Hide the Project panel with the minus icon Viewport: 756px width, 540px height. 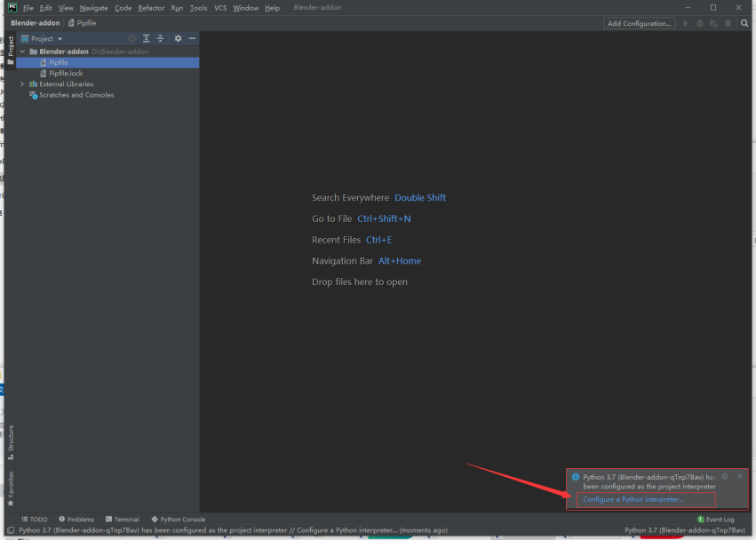tap(193, 38)
